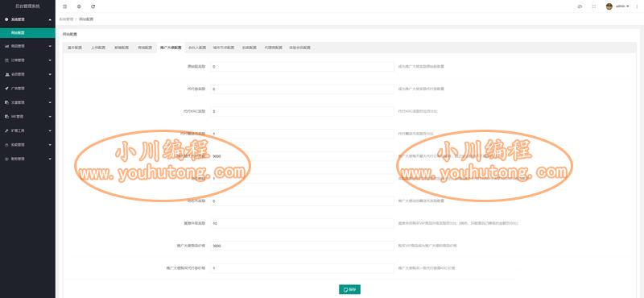
Task: Click the theme palette icon at top right
Action: tap(580, 6)
